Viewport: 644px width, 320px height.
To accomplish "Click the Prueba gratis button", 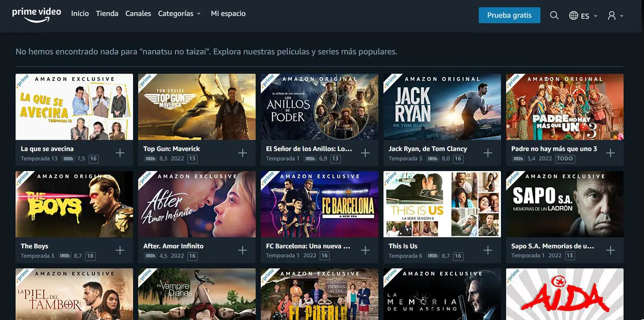I will pyautogui.click(x=509, y=15).
